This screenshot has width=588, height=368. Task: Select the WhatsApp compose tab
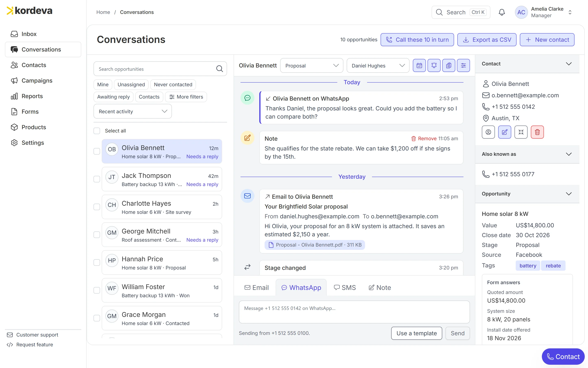pos(301,287)
